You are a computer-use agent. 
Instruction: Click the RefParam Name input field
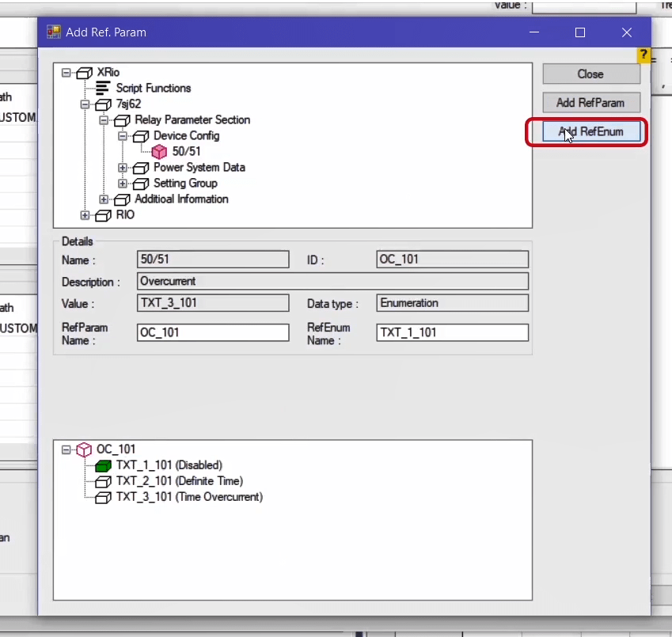point(213,332)
